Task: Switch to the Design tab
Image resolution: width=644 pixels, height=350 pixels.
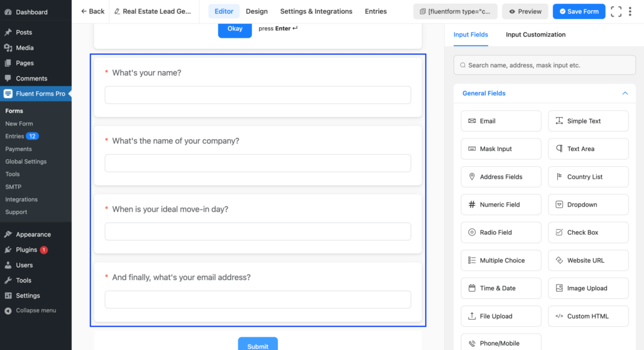Action: click(257, 11)
